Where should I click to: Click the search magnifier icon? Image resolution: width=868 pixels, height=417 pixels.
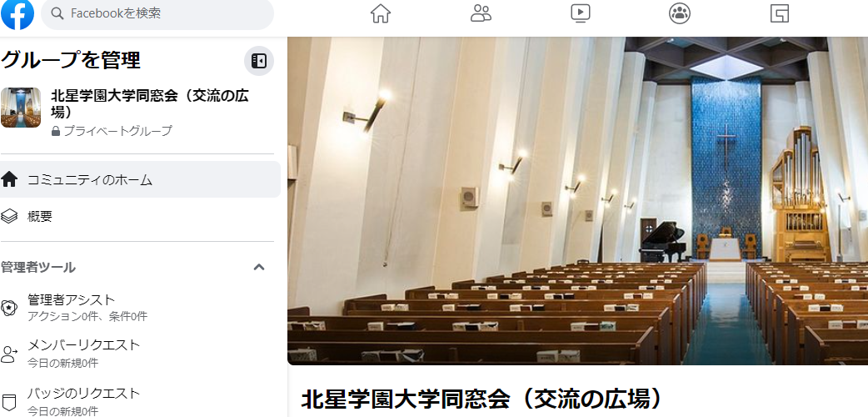click(x=57, y=13)
